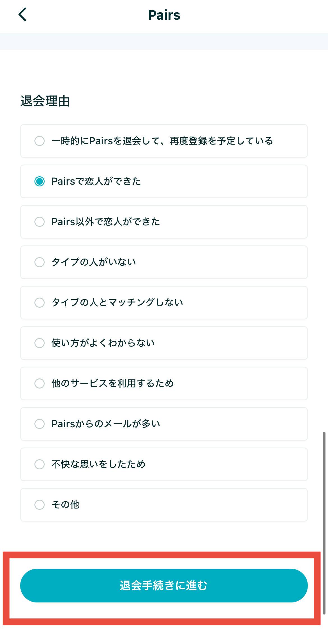Pick "タイプの人とマッチングしない" reason
The height and width of the screenshot is (644, 328).
40,303
